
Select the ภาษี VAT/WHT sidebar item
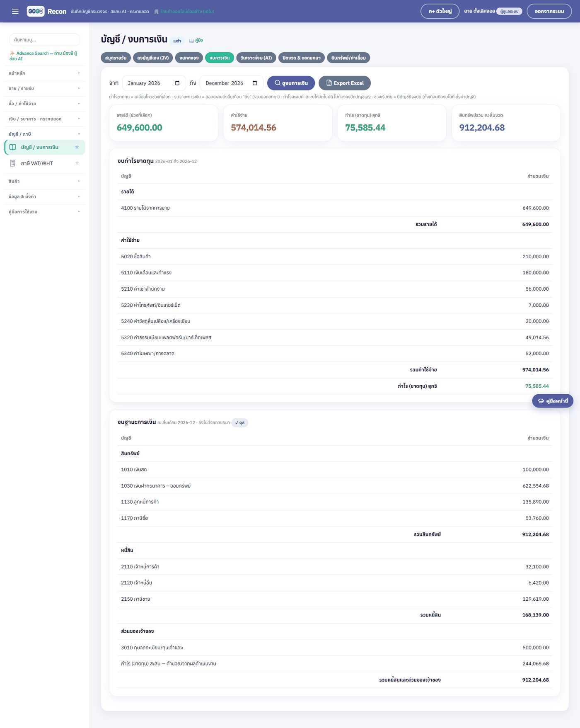pos(45,163)
